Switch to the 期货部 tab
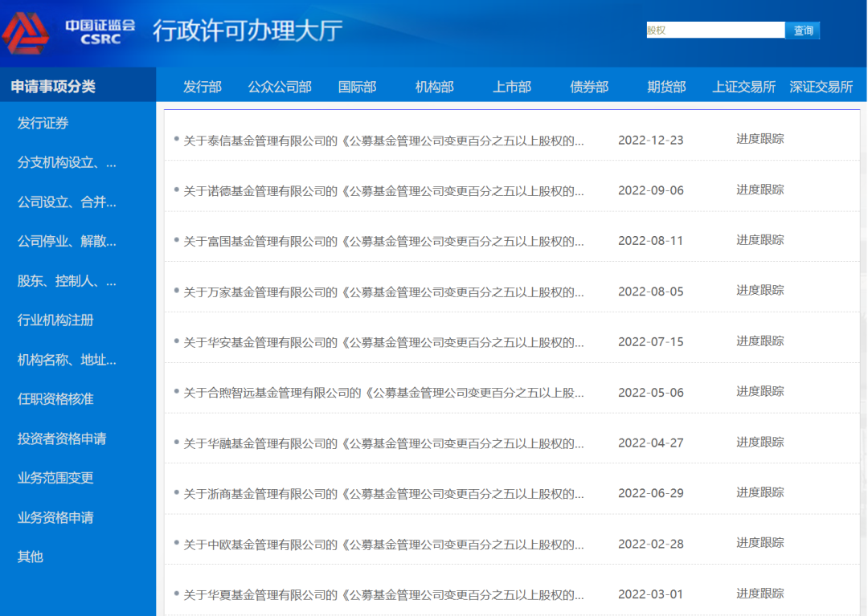The image size is (868, 616). pyautogui.click(x=666, y=87)
